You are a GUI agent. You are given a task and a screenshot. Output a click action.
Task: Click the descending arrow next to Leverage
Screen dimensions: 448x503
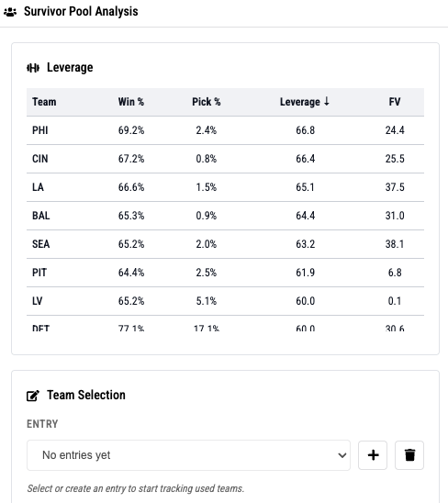(x=327, y=101)
